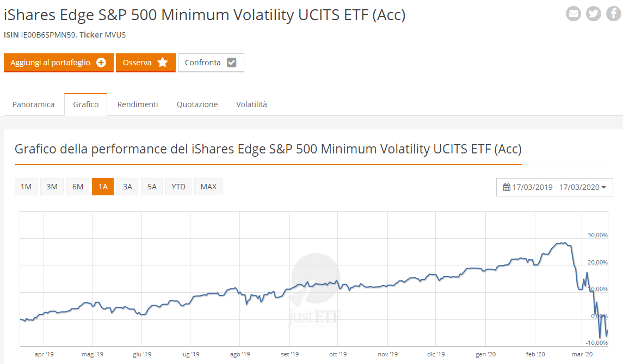The width and height of the screenshot is (623, 364).
Task: Click calendar icon in date range box
Action: point(507,187)
